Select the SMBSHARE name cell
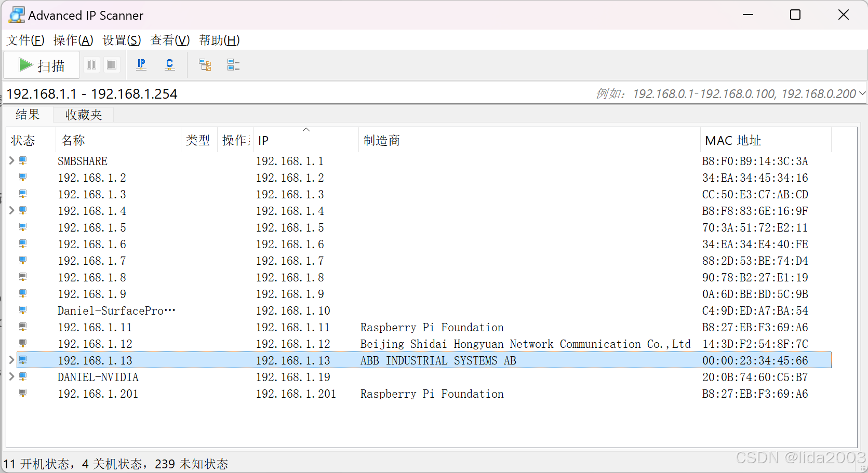The width and height of the screenshot is (868, 473). (83, 161)
